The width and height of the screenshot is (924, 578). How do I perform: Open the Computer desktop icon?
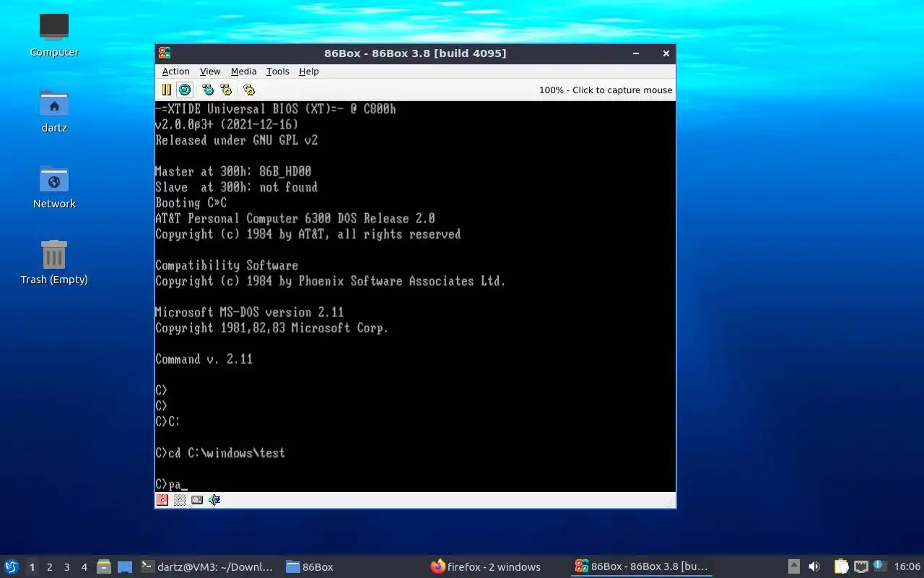tap(54, 35)
